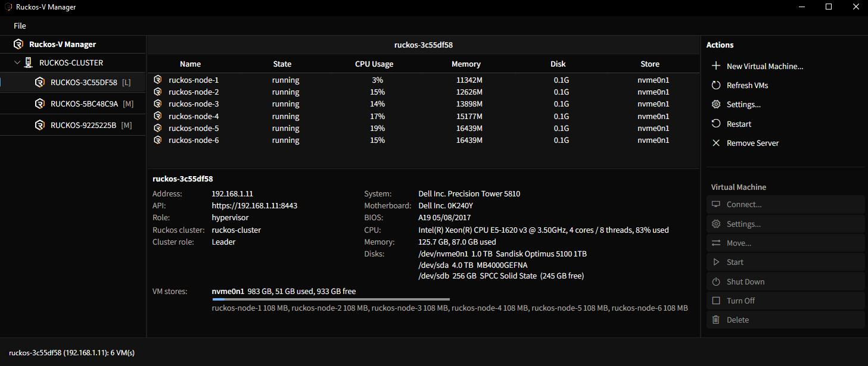The height and width of the screenshot is (366, 868).
Task: Click the 16439M memory value for ruckos-node-6
Action: [x=469, y=140]
